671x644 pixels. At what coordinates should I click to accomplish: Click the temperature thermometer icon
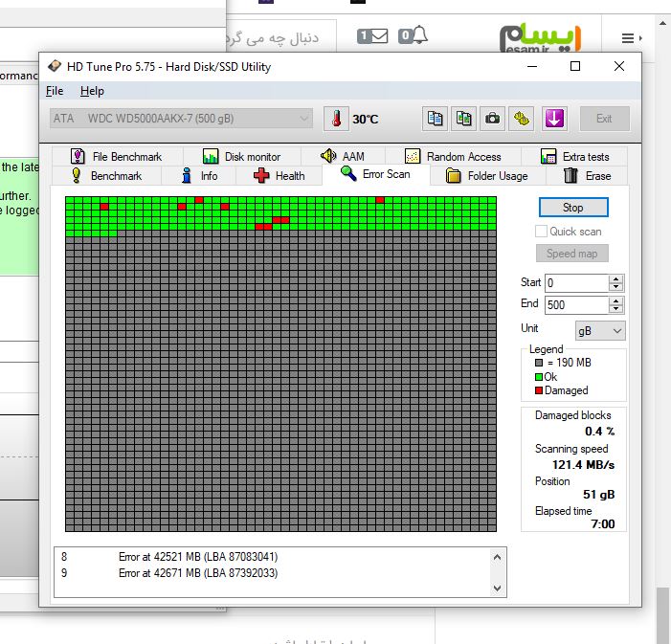(x=336, y=119)
